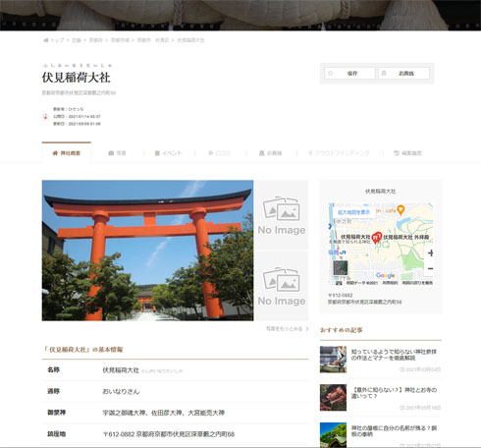The width and height of the screenshot is (481, 448).
Task: Zoom in the map with plus button
Action: [430, 252]
